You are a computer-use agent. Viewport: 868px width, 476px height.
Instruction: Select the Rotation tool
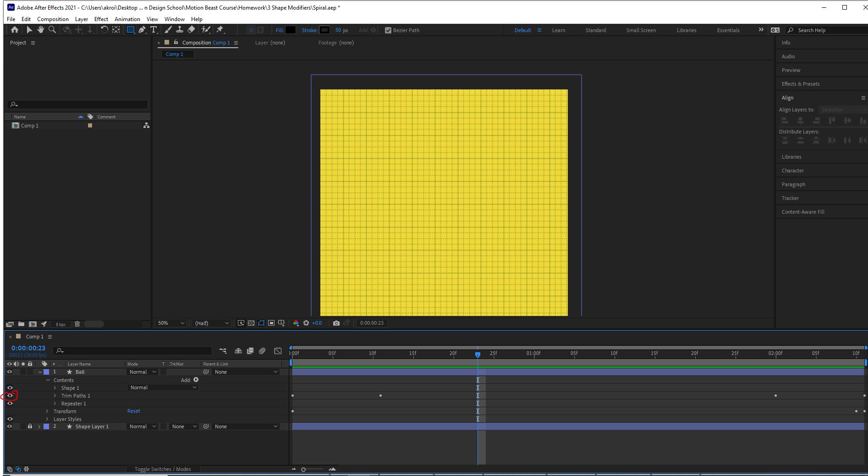pos(105,30)
